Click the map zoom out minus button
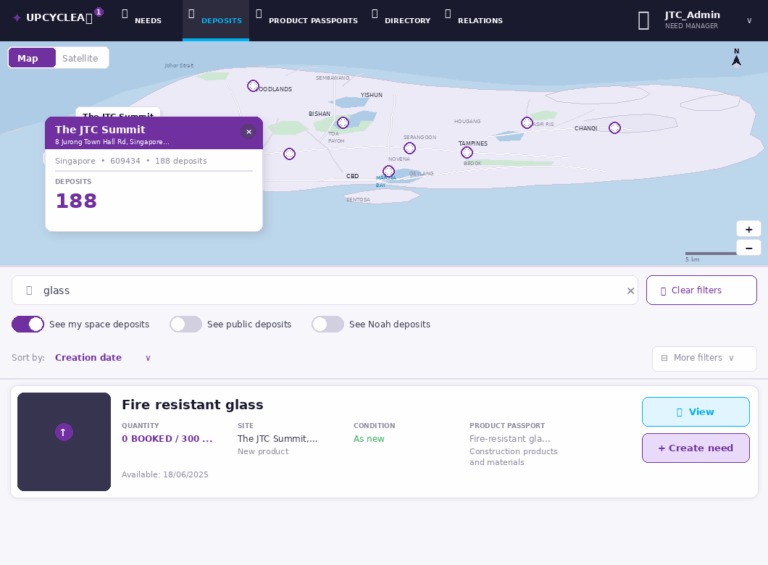The height and width of the screenshot is (565, 768). (x=748, y=248)
